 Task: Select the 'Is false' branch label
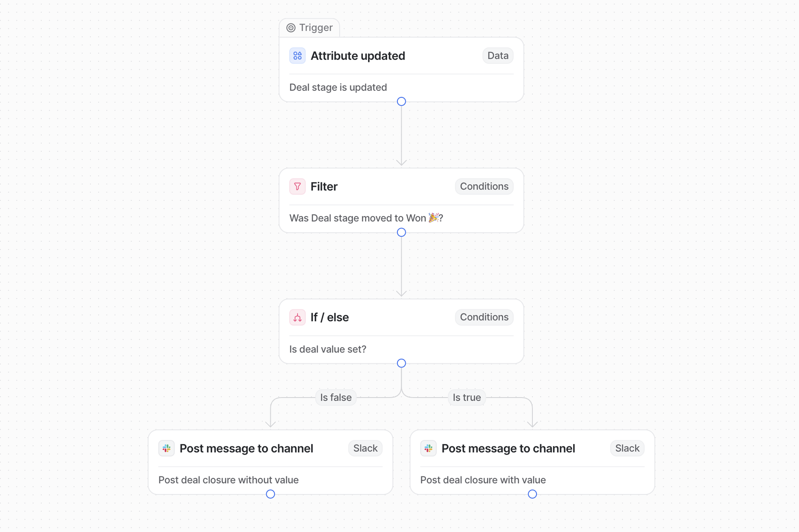335,398
